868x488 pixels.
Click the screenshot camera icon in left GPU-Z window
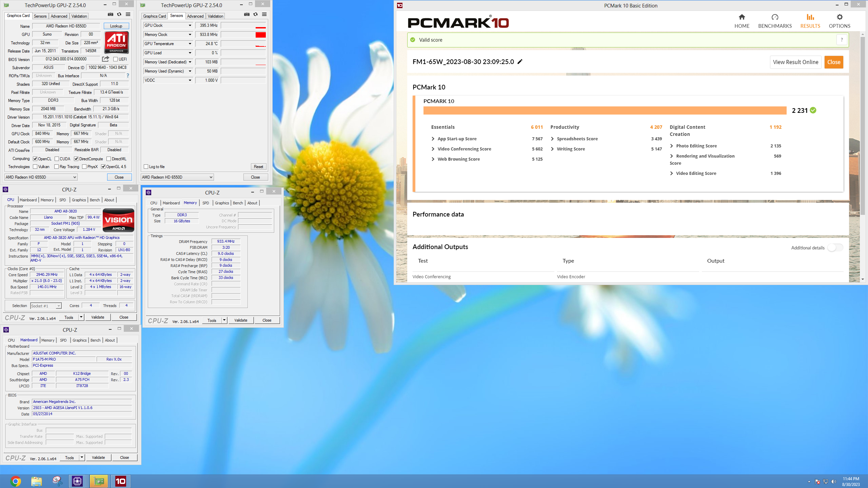[x=111, y=14]
